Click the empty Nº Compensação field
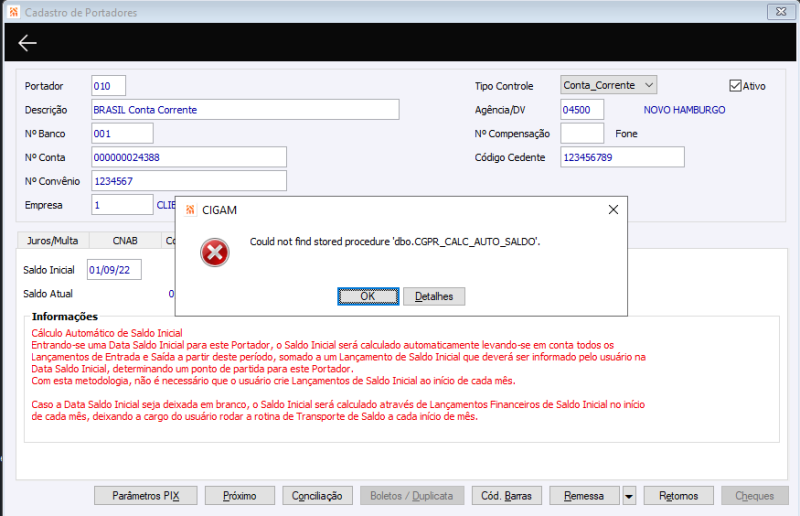 582,134
